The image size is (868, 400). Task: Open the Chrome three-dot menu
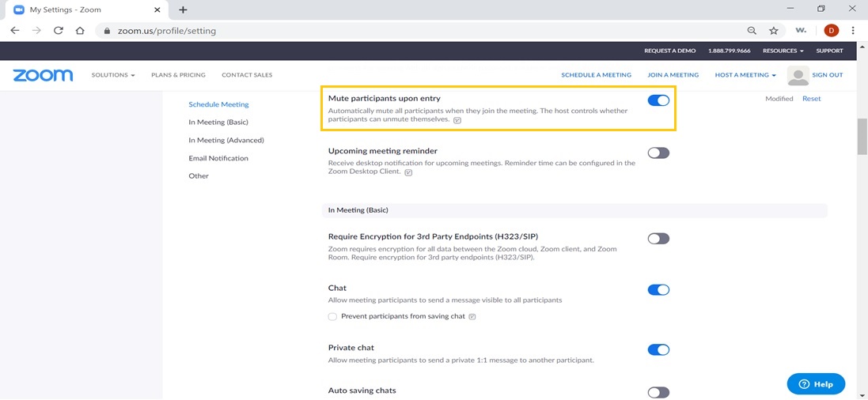pyautogui.click(x=853, y=31)
